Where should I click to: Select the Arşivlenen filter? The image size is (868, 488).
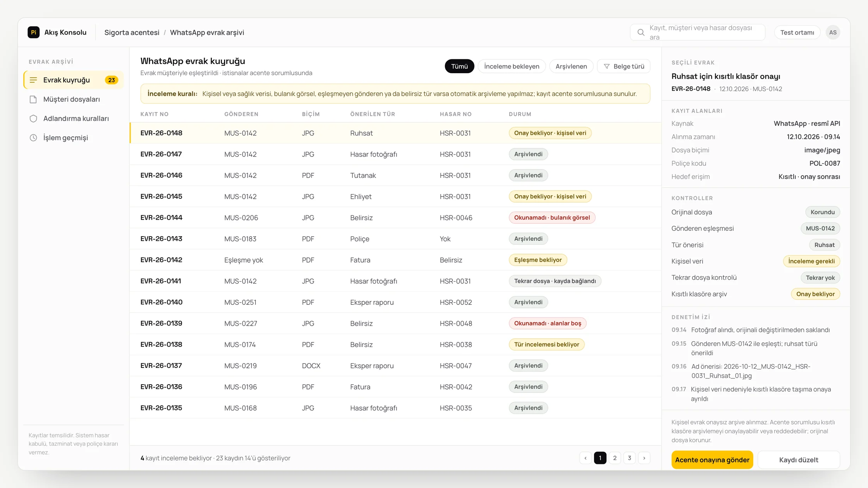[571, 66]
